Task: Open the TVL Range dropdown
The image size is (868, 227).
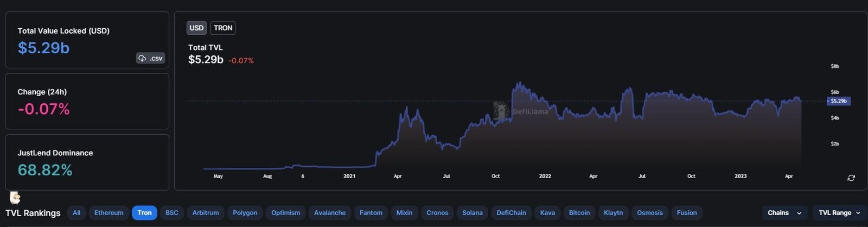Action: point(839,213)
